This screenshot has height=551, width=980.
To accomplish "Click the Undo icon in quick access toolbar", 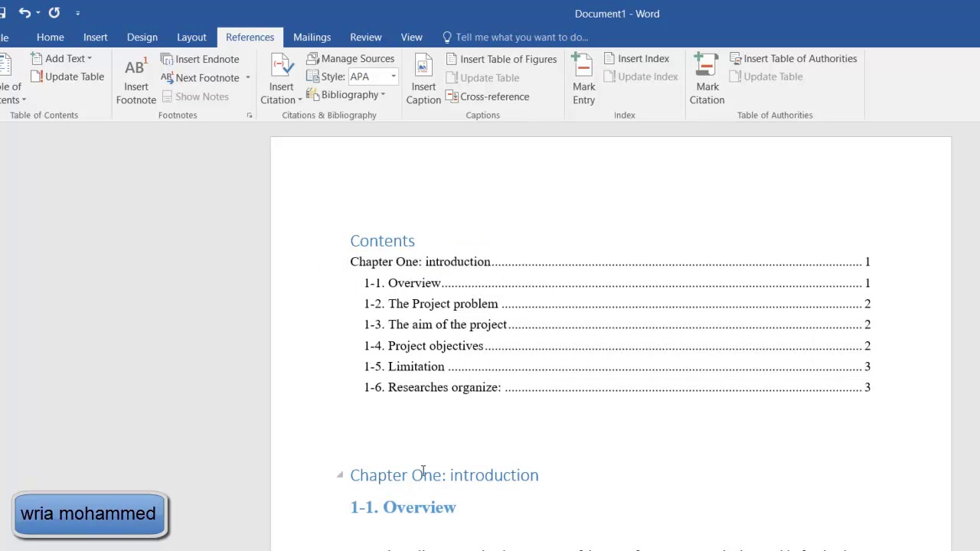I will coord(24,13).
